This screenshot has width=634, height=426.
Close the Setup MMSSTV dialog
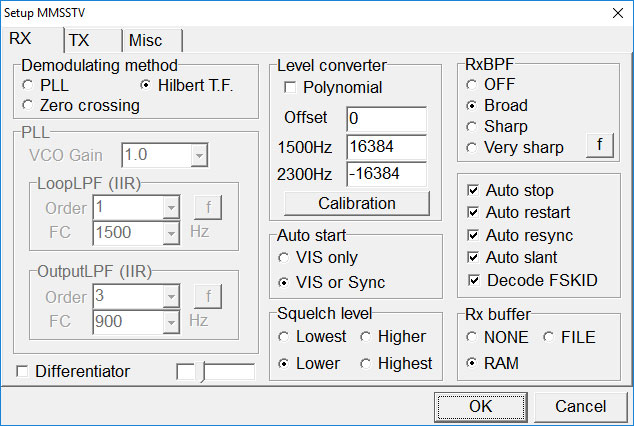[618, 13]
